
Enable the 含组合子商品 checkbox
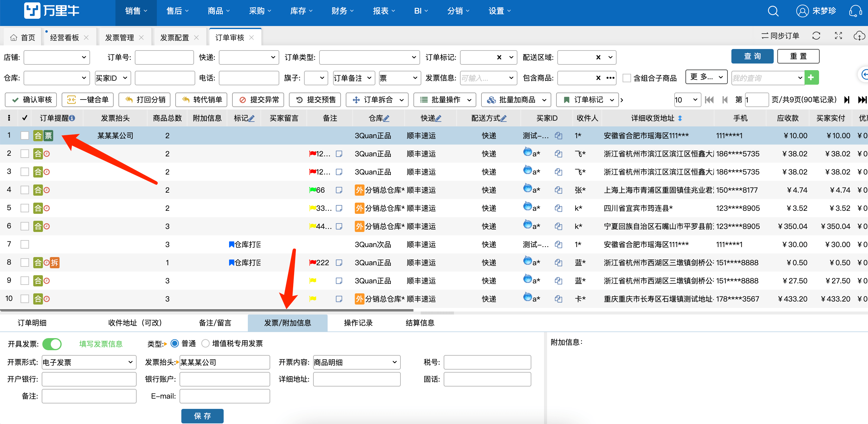[627, 78]
